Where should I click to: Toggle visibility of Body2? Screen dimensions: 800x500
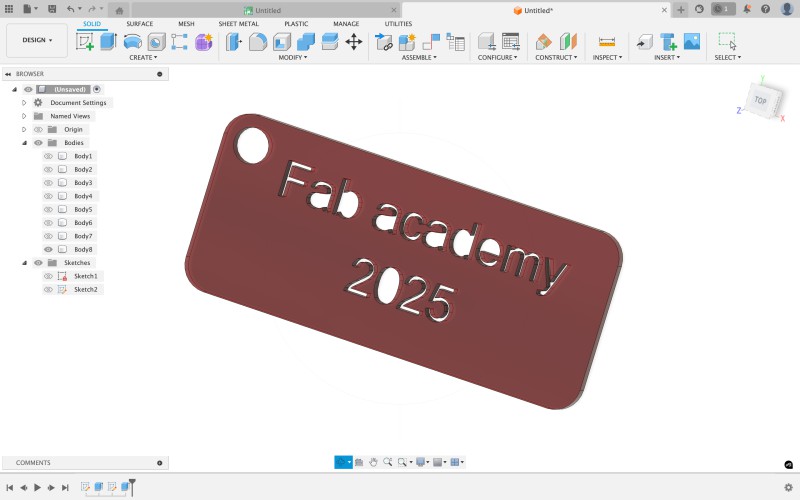pos(48,169)
